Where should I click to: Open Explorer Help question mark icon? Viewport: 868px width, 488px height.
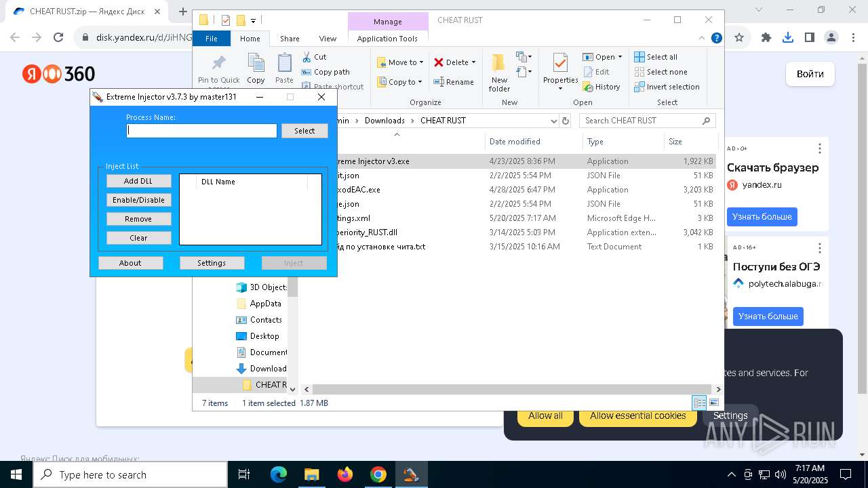(716, 39)
